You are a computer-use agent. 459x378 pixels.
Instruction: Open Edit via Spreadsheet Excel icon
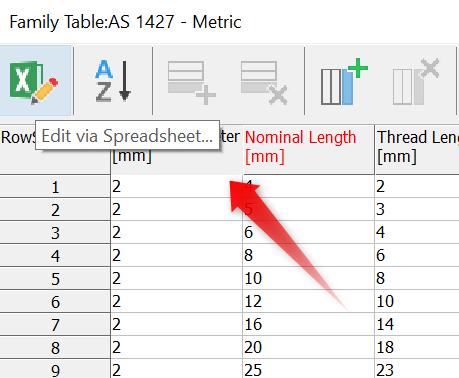[35, 81]
